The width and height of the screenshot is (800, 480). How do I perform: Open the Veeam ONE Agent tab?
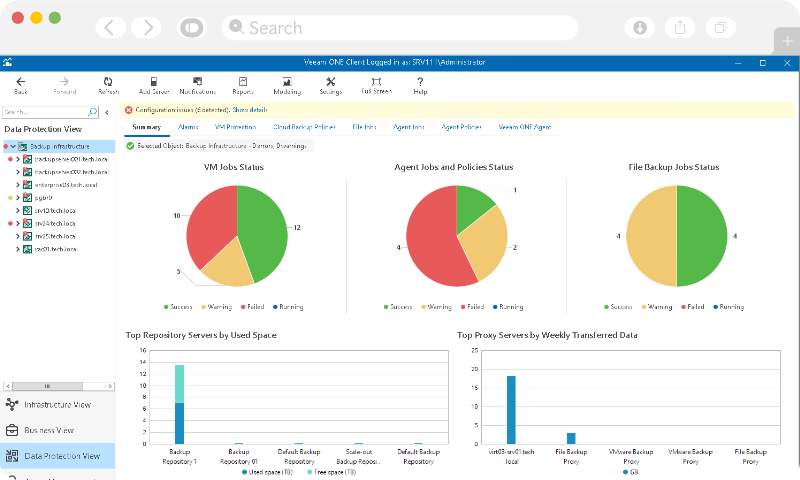(525, 128)
